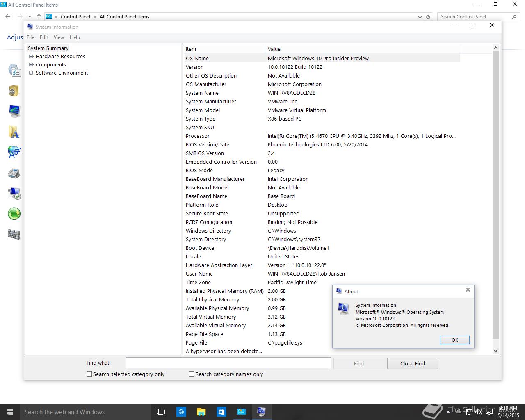Open the address bar history dropdown
The width and height of the screenshot is (525, 420).
(420, 17)
